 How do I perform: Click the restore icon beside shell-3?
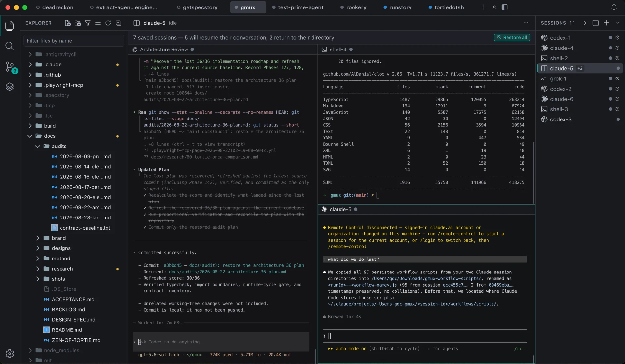pos(617,109)
